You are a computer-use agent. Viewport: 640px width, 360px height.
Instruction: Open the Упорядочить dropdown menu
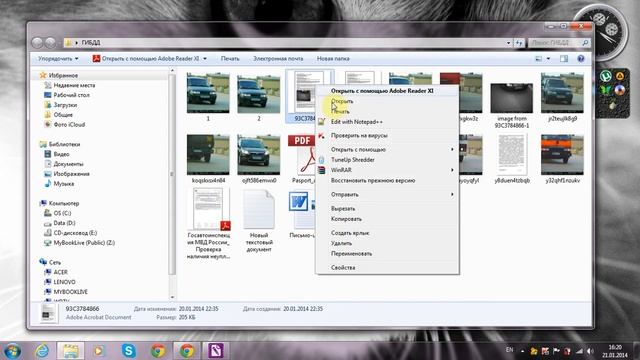[58, 59]
